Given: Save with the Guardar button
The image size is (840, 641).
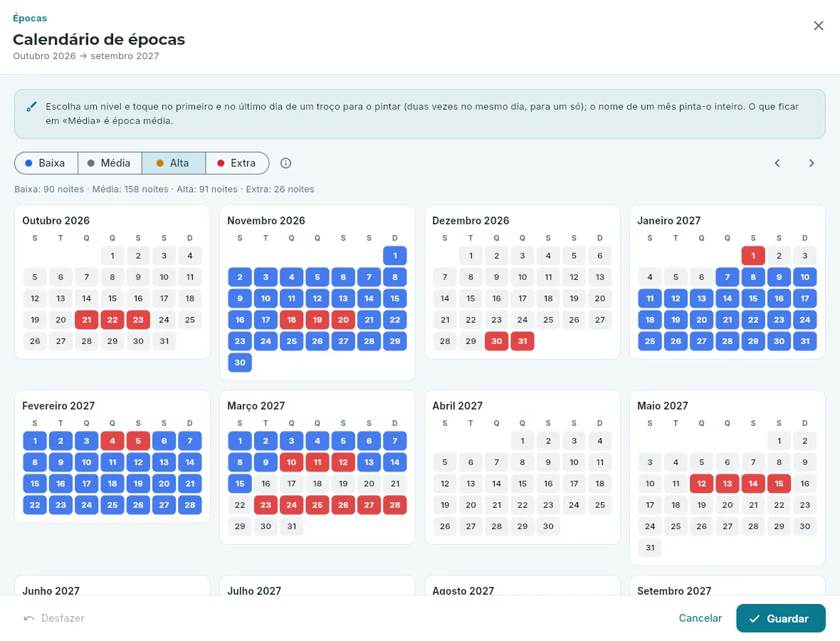Looking at the screenshot, I should click(x=780, y=618).
